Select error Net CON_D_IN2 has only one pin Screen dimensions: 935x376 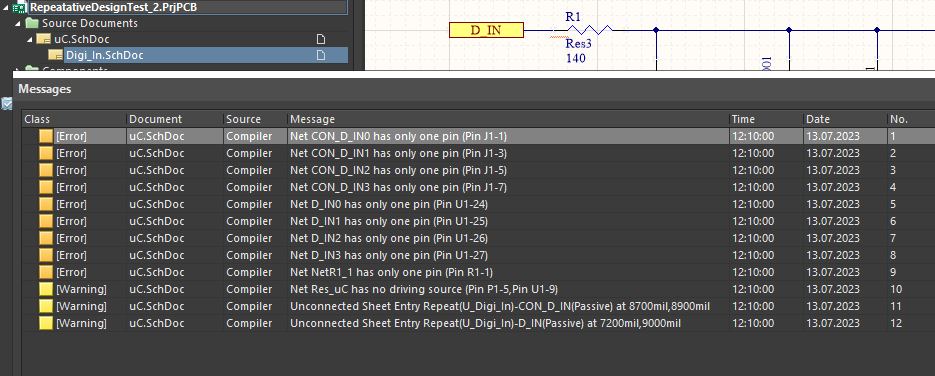click(x=478, y=170)
